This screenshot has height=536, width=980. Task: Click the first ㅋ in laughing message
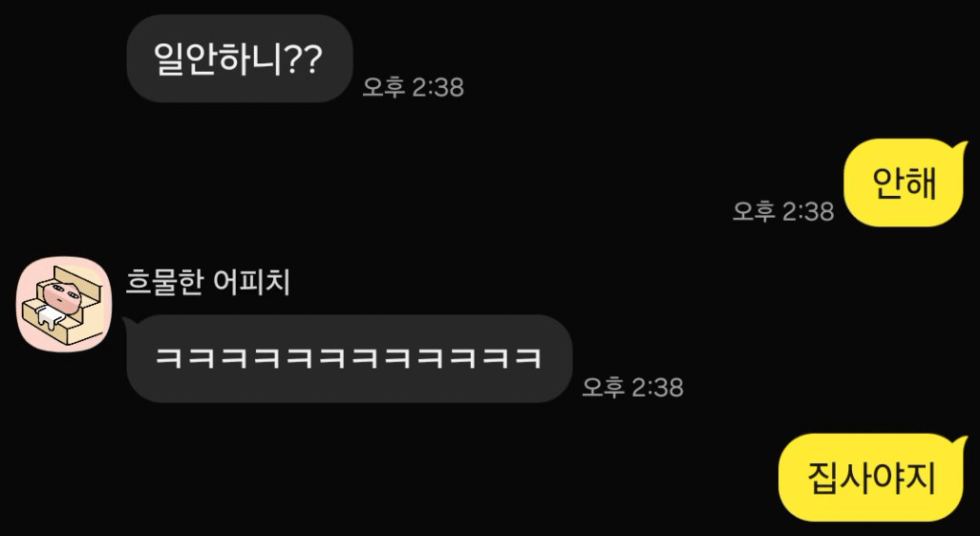click(x=167, y=358)
